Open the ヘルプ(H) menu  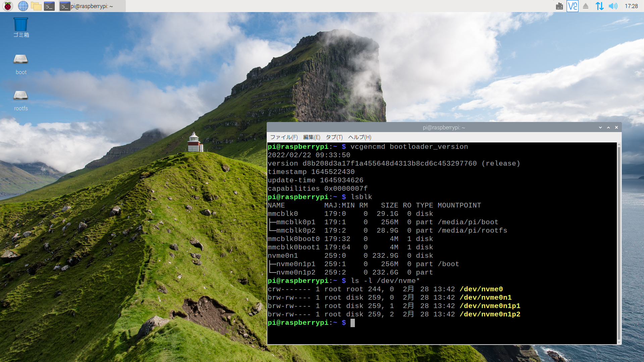[x=359, y=137]
